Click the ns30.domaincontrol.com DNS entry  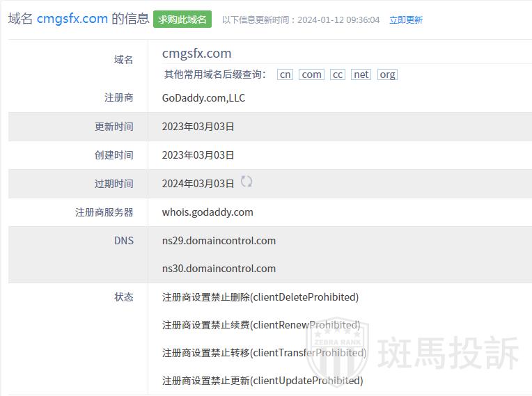pos(219,269)
